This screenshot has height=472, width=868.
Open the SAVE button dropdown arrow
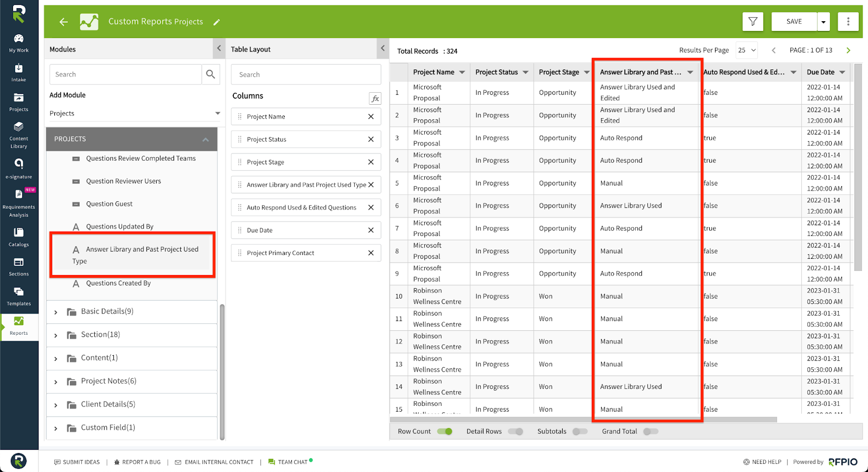[824, 22]
